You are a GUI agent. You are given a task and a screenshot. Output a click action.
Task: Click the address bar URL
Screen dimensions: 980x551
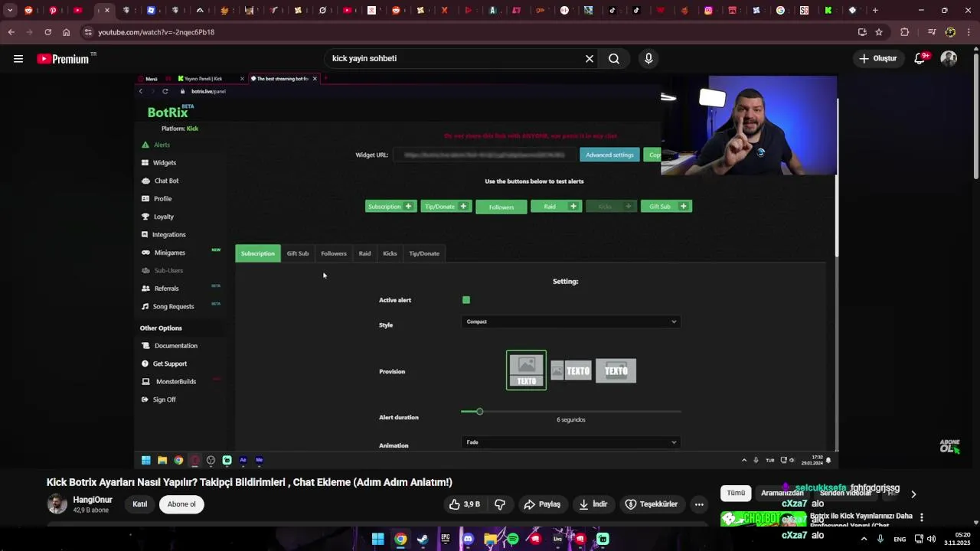156,32
